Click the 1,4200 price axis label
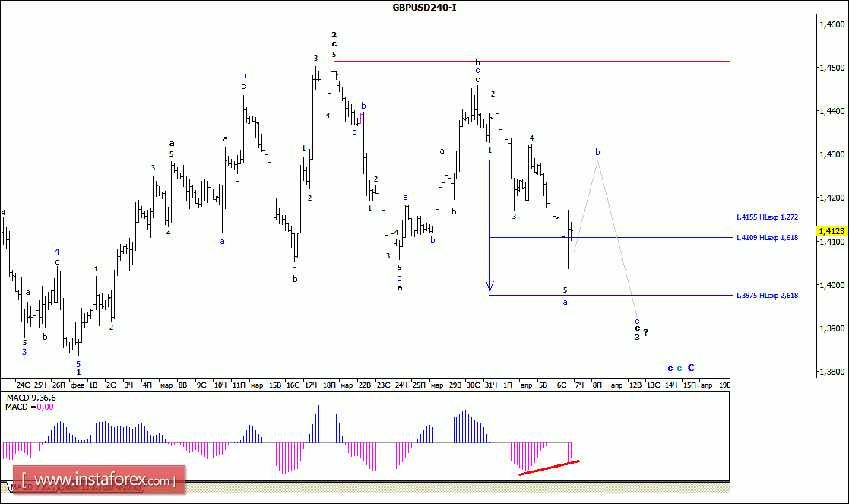849x504 pixels. (832, 198)
